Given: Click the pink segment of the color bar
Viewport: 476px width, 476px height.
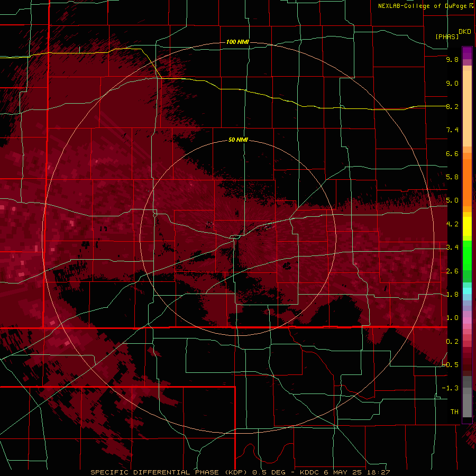Looking at the screenshot, I should click(467, 321).
